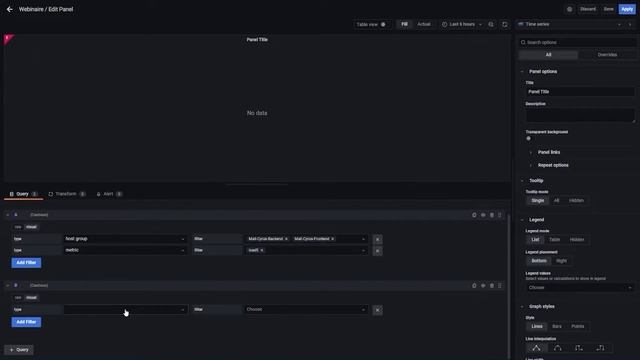
Task: Click Add Filter in query A
Action: pos(26,262)
